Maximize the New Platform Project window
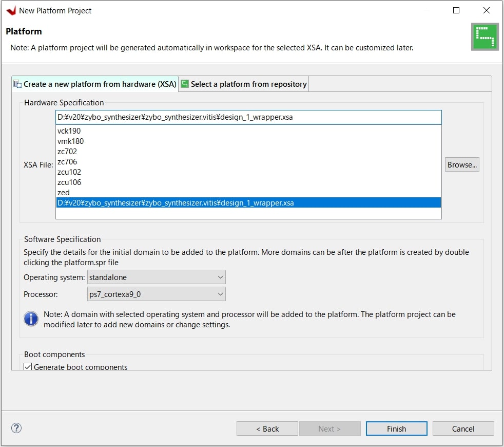This screenshot has width=504, height=447. 456,10
